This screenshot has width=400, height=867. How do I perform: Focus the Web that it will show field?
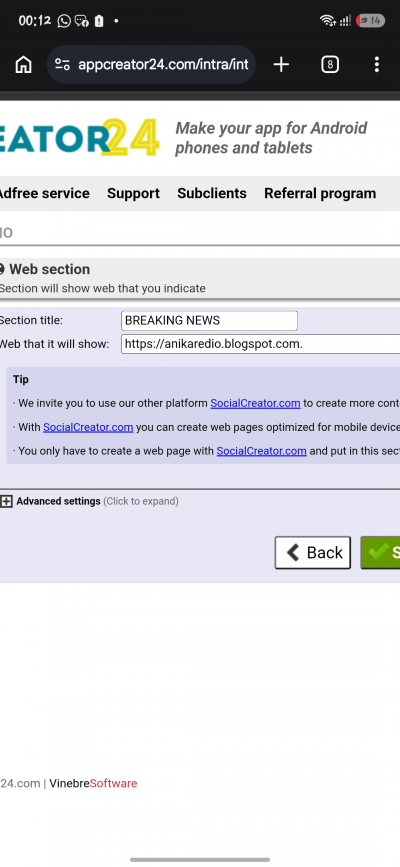261,344
